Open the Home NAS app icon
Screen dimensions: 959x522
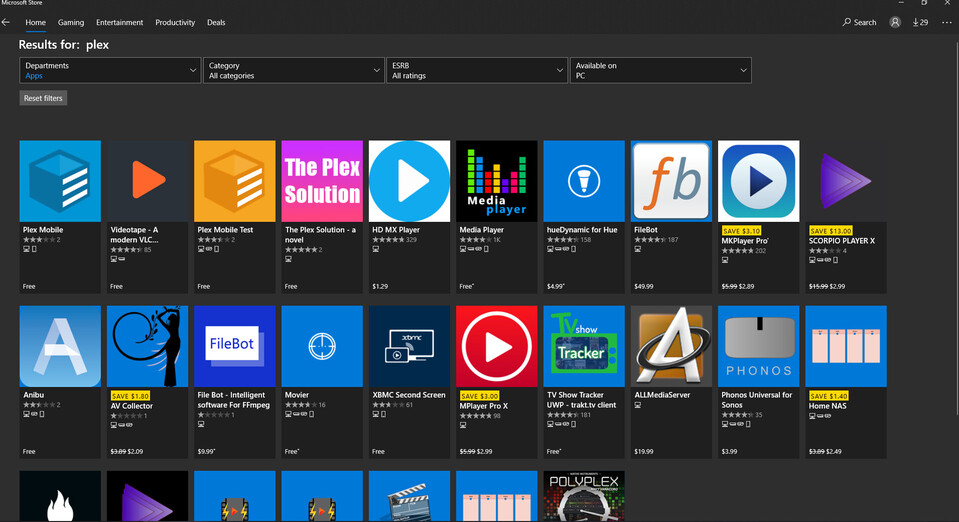[846, 346]
